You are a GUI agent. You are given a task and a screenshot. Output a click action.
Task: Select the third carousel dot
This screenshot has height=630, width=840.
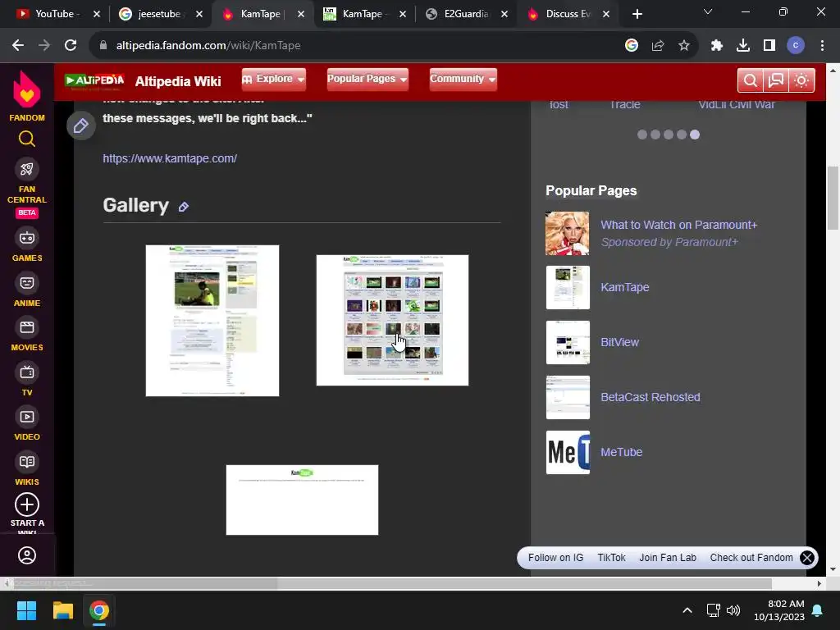pyautogui.click(x=669, y=135)
